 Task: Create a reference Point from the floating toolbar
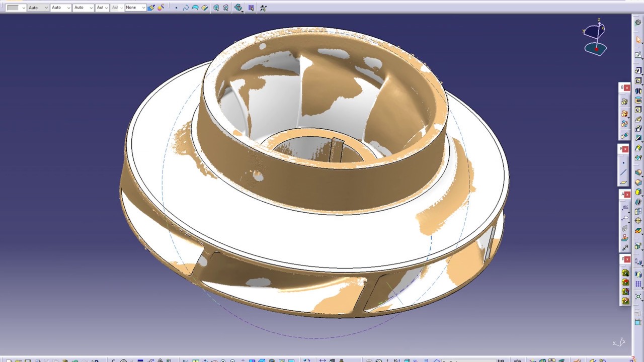click(624, 162)
